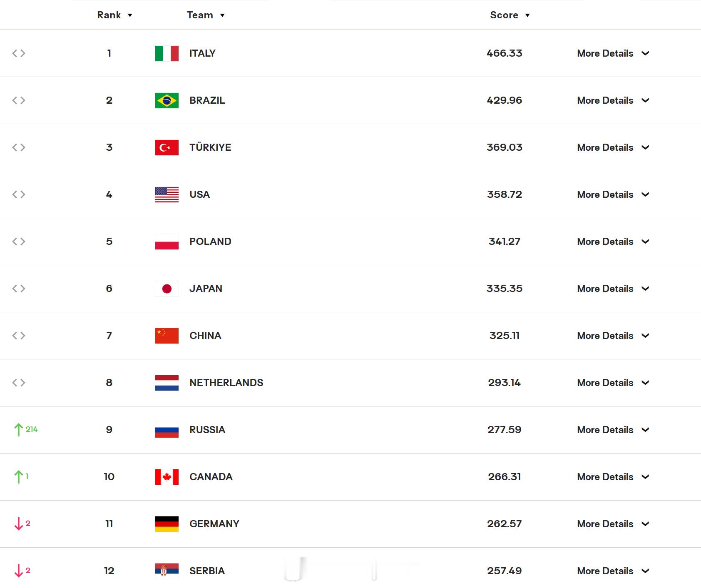Click the Brazil flag icon
The width and height of the screenshot is (701, 588).
pyautogui.click(x=167, y=100)
